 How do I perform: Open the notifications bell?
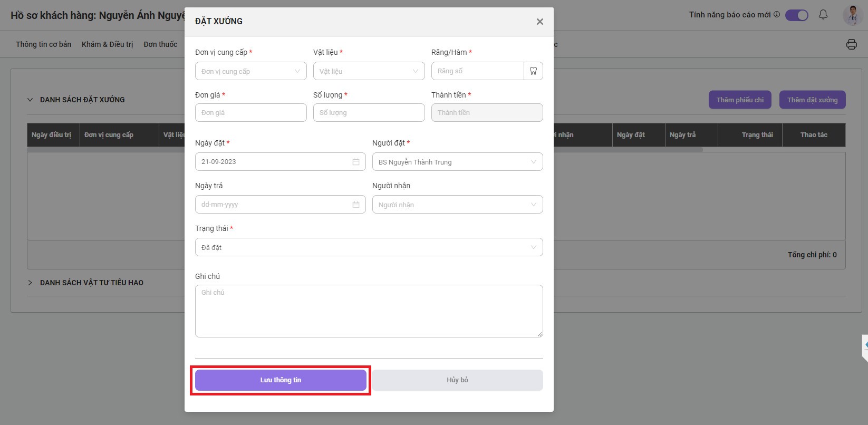(x=823, y=15)
